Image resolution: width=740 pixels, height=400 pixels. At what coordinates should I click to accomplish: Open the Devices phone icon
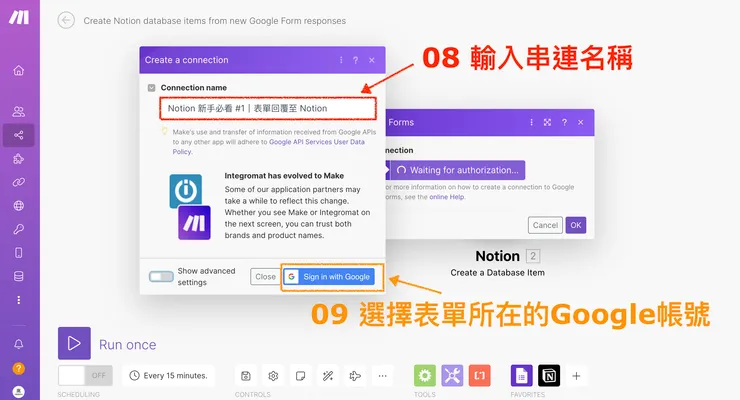[18, 253]
